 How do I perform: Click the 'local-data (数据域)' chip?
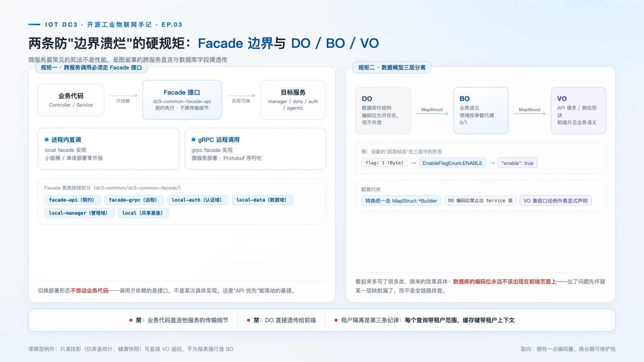(262, 200)
